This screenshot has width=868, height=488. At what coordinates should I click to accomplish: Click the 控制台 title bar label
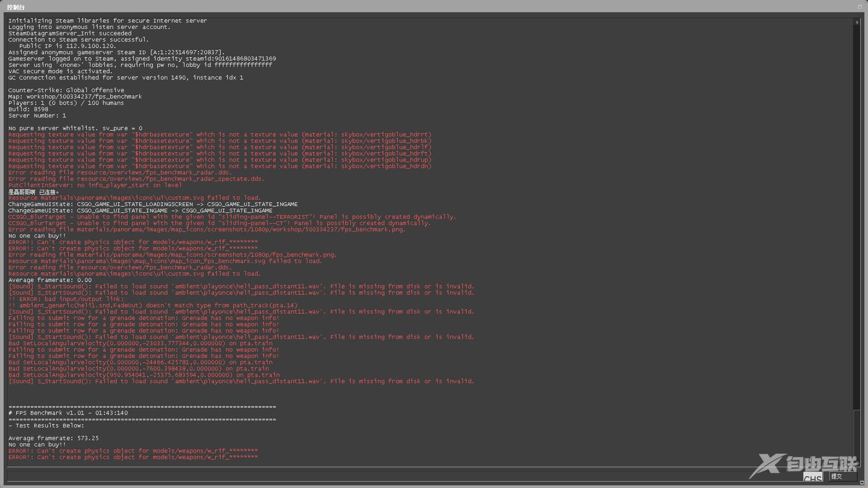[x=16, y=7]
